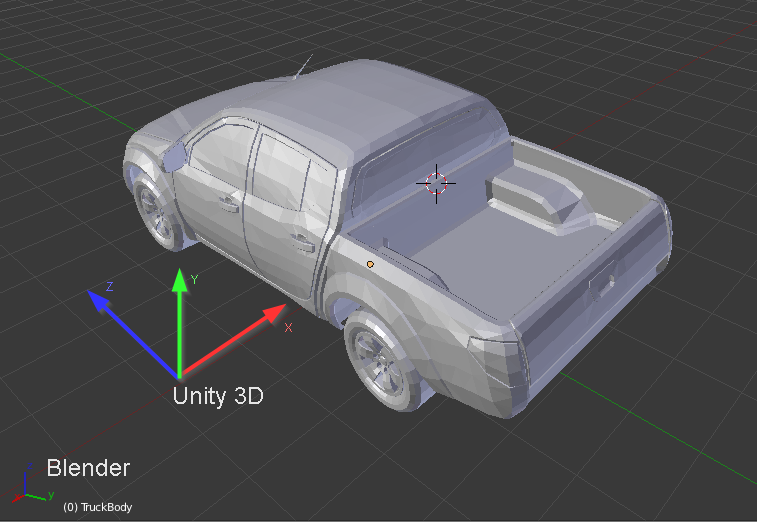Click the front door handle of the truck
This screenshot has width=757, height=522.
click(x=229, y=203)
